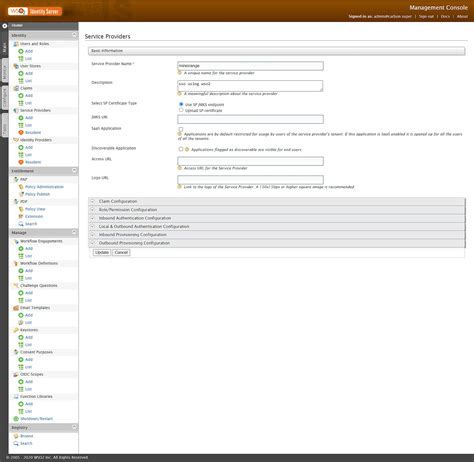Image resolution: width=474 pixels, height=462 pixels.
Task: Select Use SP JWKS endpoint radio button
Action: pyautogui.click(x=181, y=104)
